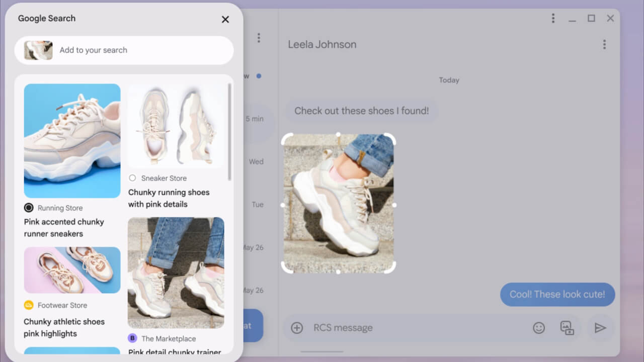644x362 pixels.
Task: Click the right-edge selection handle
Action: (394, 205)
